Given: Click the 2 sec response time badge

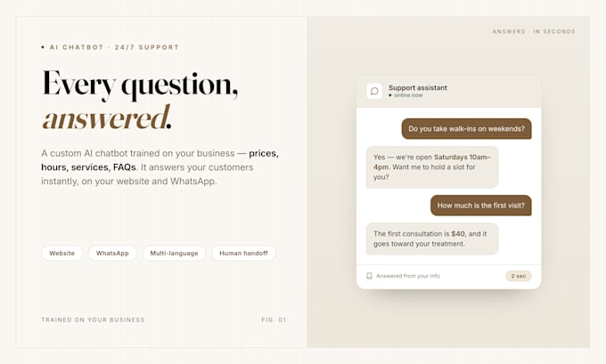Looking at the screenshot, I should pos(519,276).
